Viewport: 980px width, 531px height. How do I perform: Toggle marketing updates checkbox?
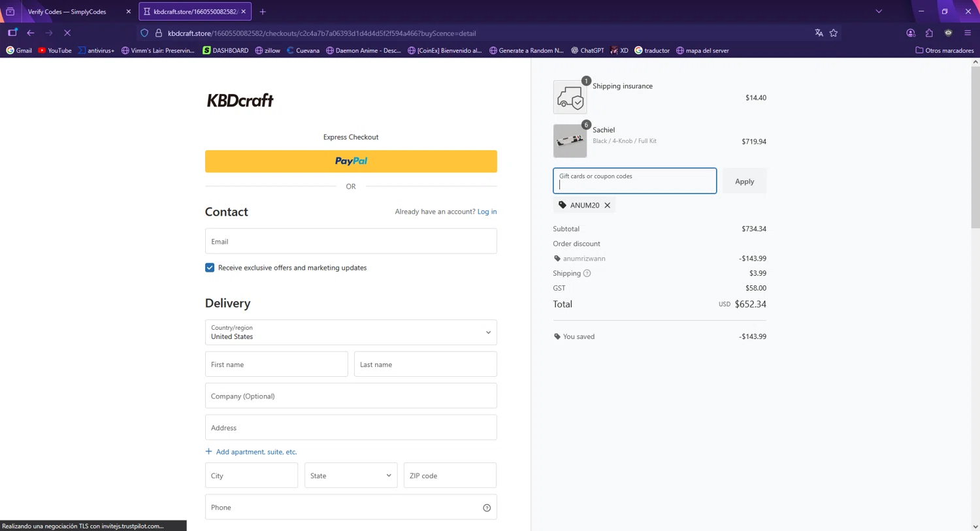(x=210, y=268)
